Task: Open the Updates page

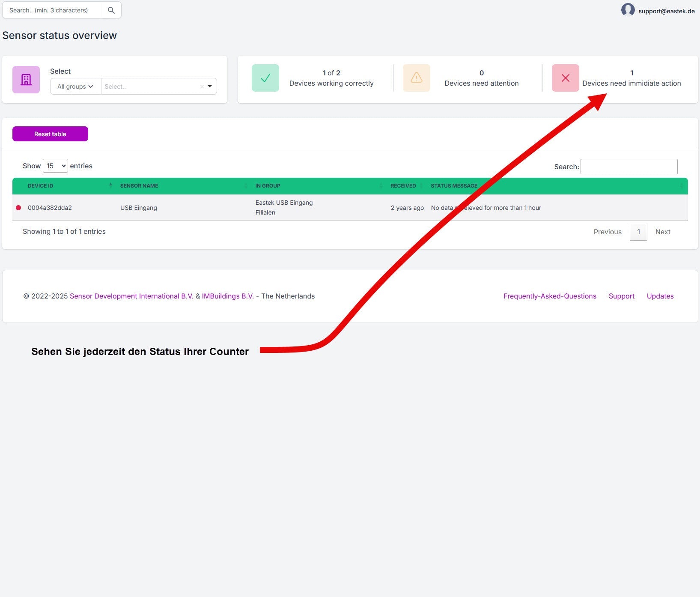Action: tap(660, 296)
